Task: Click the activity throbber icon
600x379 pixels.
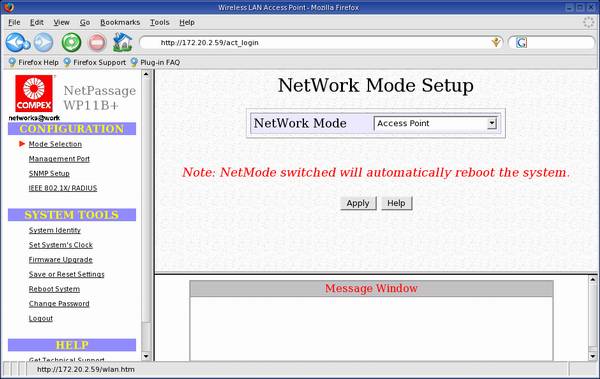Action: 588,22
